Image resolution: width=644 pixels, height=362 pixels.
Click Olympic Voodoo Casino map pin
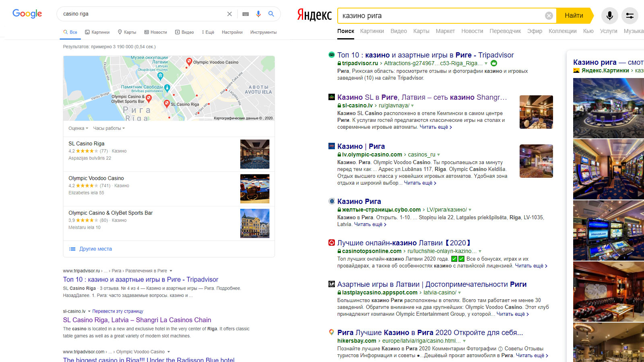[189, 62]
